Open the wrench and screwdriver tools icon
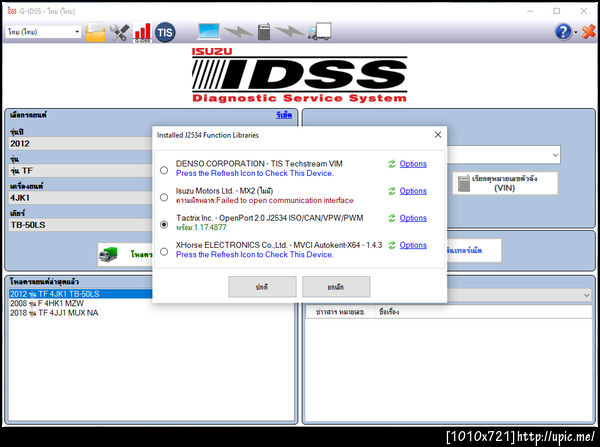This screenshot has height=447, width=600. [x=119, y=33]
